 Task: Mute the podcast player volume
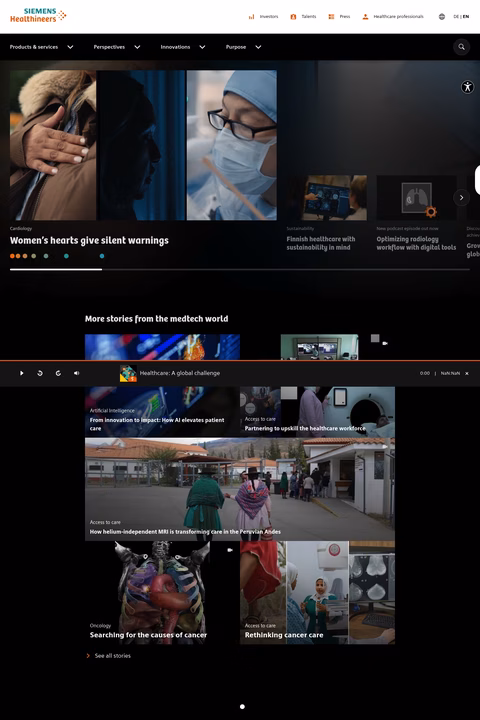click(x=77, y=373)
